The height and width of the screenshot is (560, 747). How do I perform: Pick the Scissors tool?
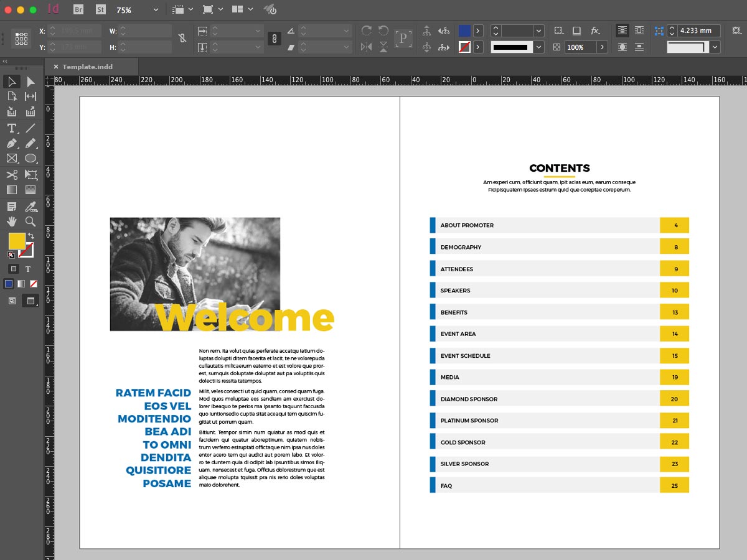(12, 175)
